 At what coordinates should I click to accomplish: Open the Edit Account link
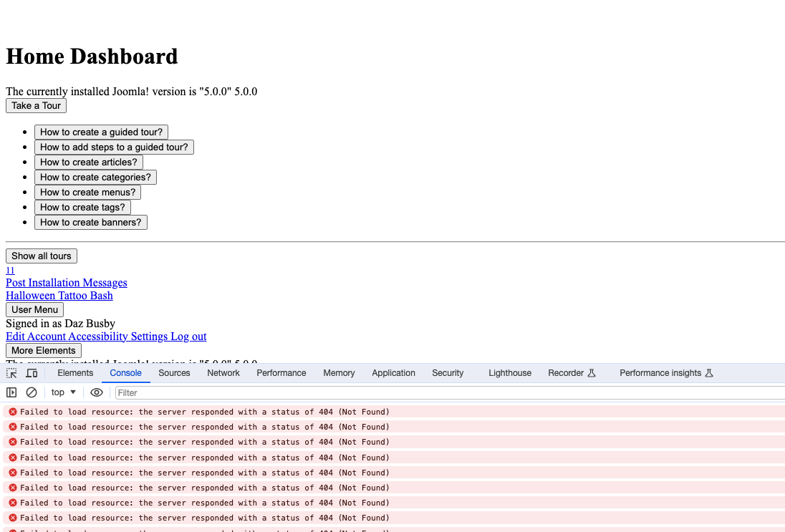pyautogui.click(x=36, y=337)
